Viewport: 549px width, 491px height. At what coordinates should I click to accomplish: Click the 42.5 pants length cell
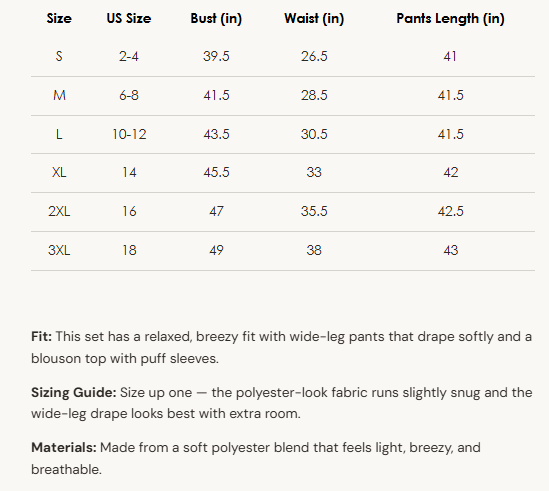tap(450, 211)
